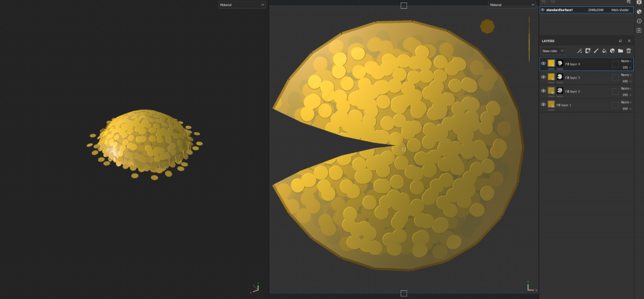Delete layer with the trash icon

pos(628,51)
